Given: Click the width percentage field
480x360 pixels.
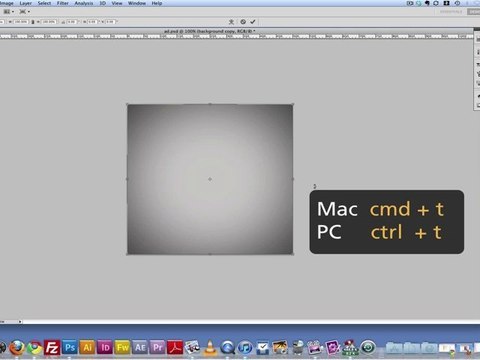Looking at the screenshot, I should 20,22.
